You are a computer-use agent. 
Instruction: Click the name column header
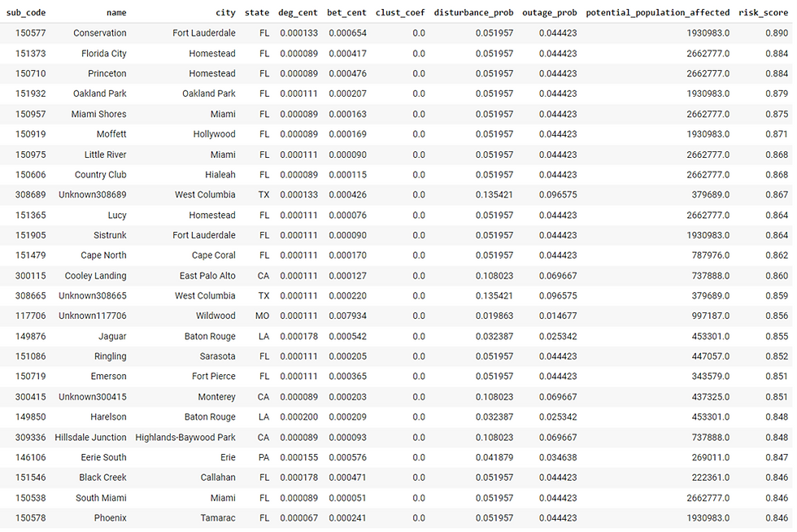click(x=116, y=13)
